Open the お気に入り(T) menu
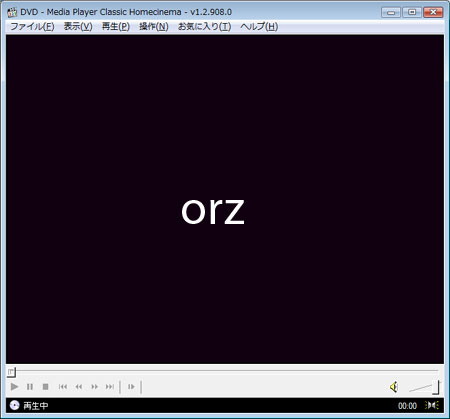 click(204, 26)
